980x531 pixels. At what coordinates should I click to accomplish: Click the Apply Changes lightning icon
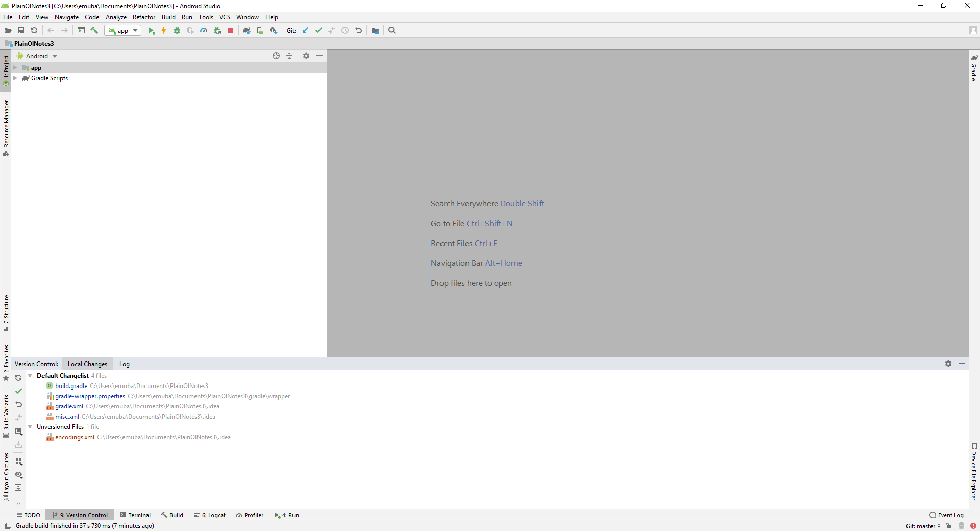pos(164,31)
